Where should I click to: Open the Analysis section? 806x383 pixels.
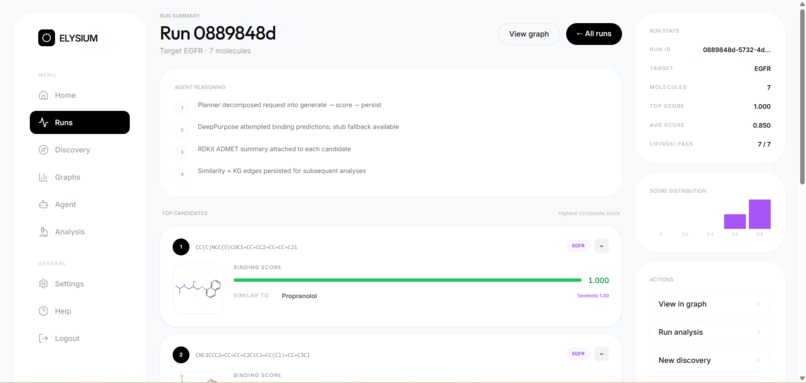tap(80, 231)
